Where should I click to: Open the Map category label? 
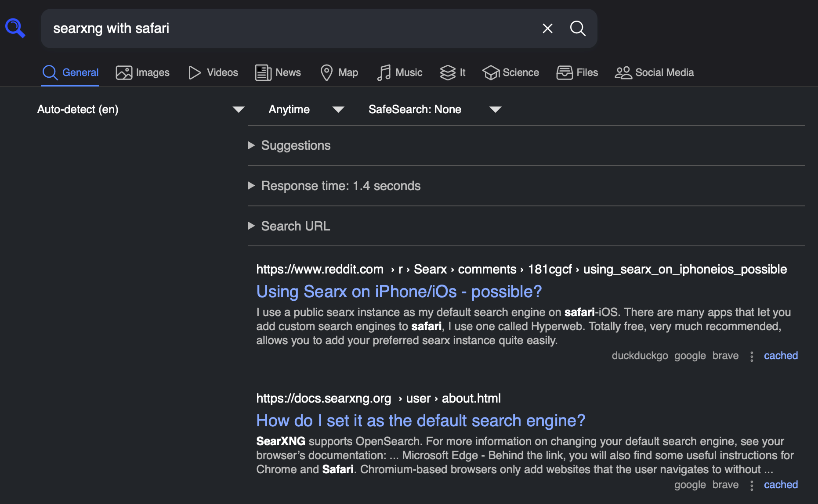coord(348,72)
